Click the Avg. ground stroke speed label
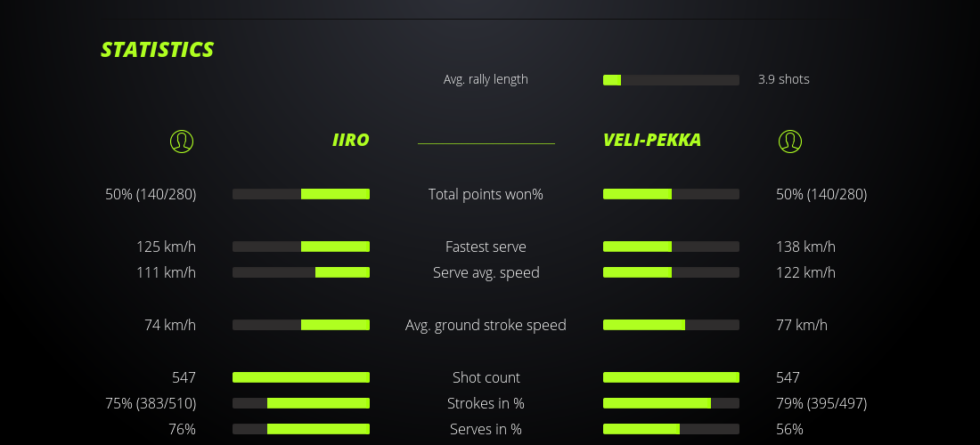This screenshot has width=980, height=445. click(x=486, y=325)
